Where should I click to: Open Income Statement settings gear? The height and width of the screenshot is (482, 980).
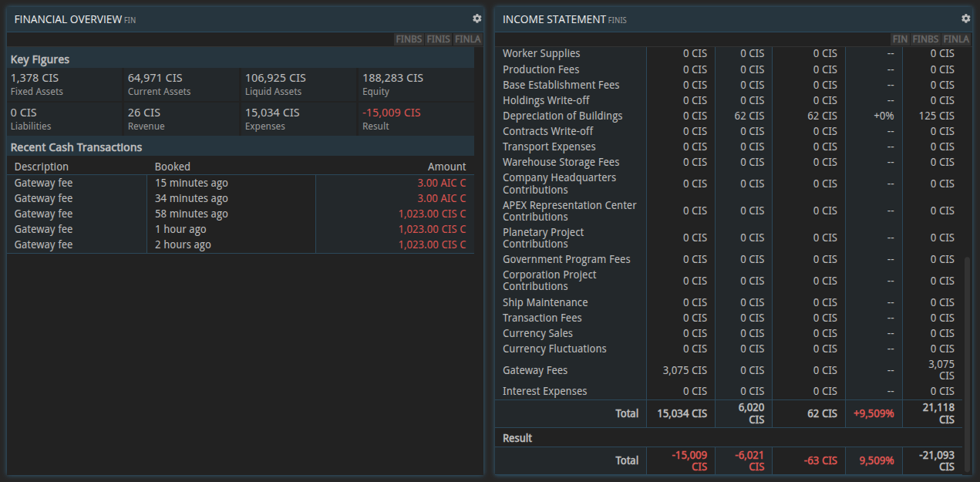[965, 19]
